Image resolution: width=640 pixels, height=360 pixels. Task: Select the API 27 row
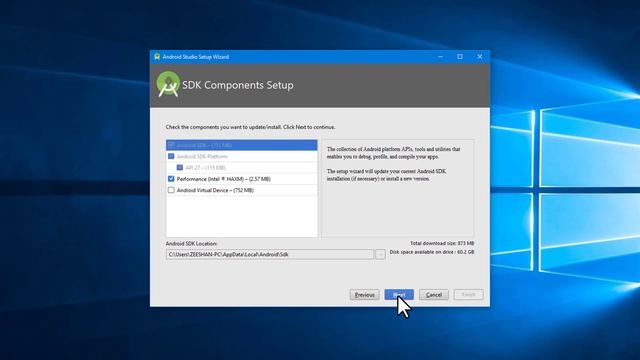[x=242, y=167]
